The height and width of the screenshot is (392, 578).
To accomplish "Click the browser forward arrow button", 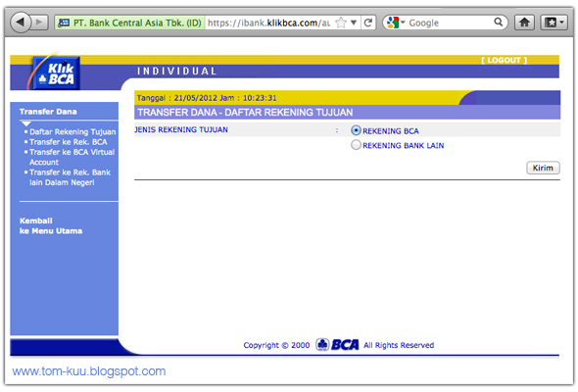I will [39, 23].
